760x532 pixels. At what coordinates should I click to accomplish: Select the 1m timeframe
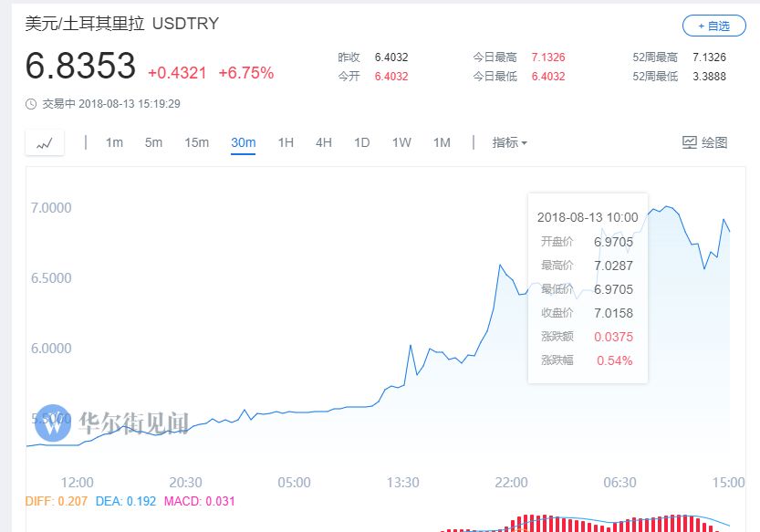(x=114, y=142)
